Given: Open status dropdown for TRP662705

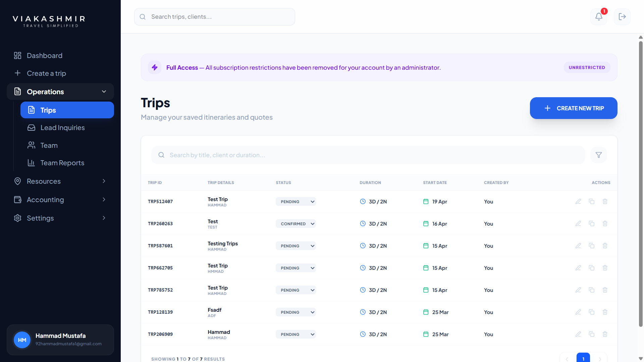Looking at the screenshot, I should pyautogui.click(x=296, y=268).
